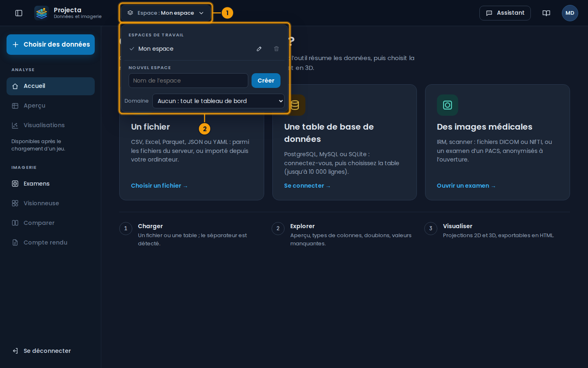588x368 pixels.
Task: Click Des images médicales heading
Action: [x=484, y=127]
